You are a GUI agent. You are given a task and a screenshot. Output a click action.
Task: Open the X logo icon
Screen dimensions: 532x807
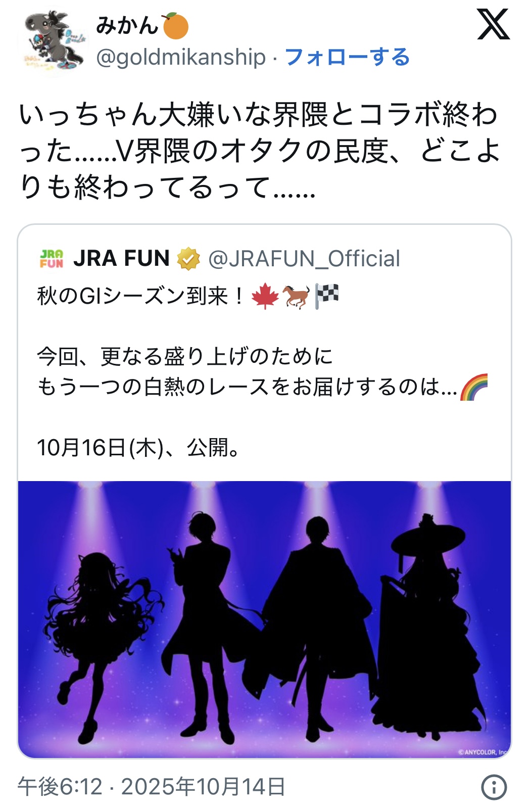[x=493, y=25]
